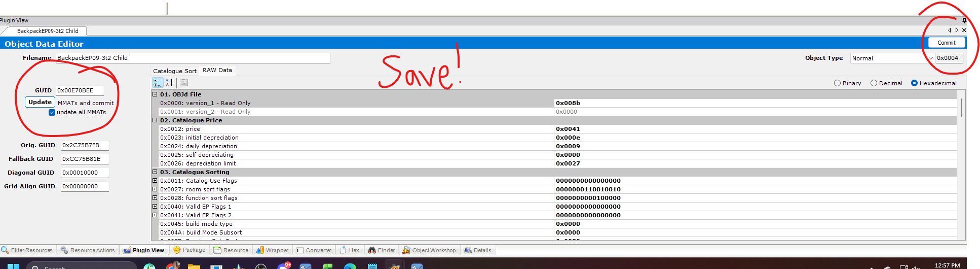Click daily depreciation value 0x0009
Viewport: 980px width, 269px height.
point(755,146)
